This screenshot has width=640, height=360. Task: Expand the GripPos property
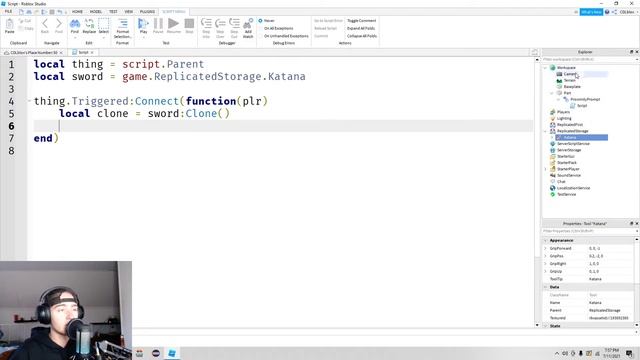pyautogui.click(x=545, y=256)
